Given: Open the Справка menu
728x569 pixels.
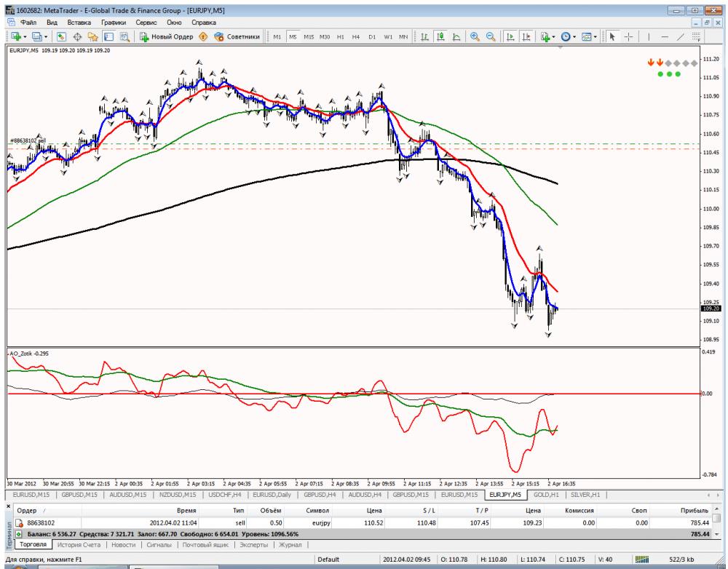Looking at the screenshot, I should coord(204,23).
